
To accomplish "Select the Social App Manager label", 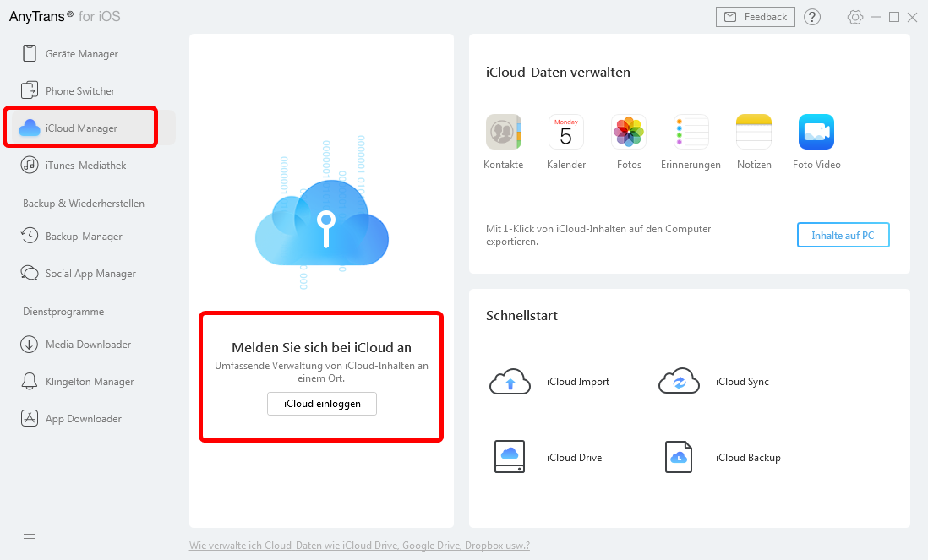I will (90, 274).
